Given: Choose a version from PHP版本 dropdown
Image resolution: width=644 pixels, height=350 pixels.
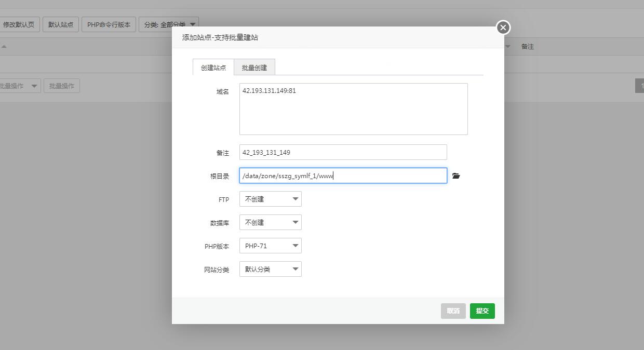Looking at the screenshot, I should (x=270, y=246).
